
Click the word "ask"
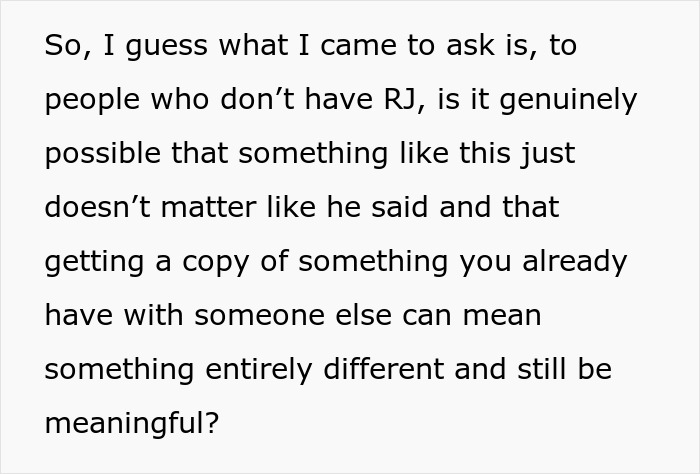(x=471, y=45)
